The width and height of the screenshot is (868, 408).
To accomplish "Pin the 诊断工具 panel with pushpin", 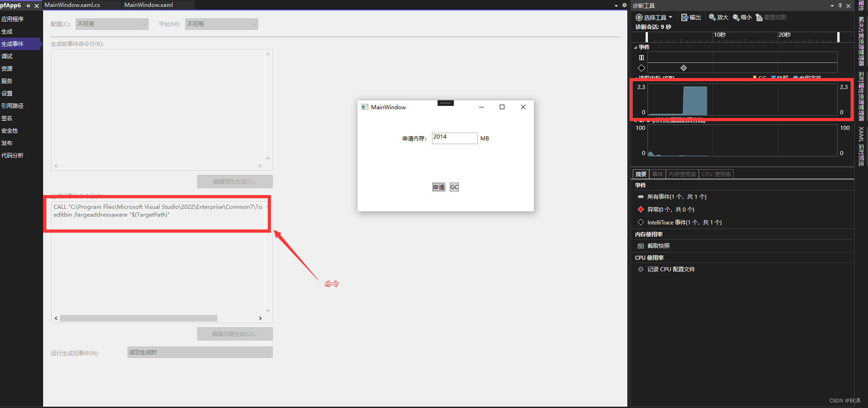I will click(x=840, y=6).
